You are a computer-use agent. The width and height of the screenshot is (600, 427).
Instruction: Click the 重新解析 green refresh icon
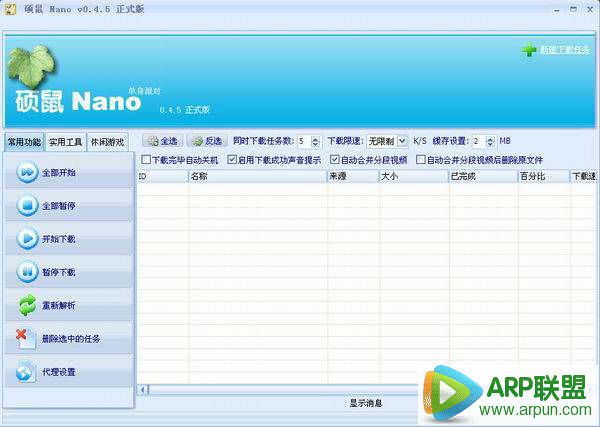coord(27,305)
